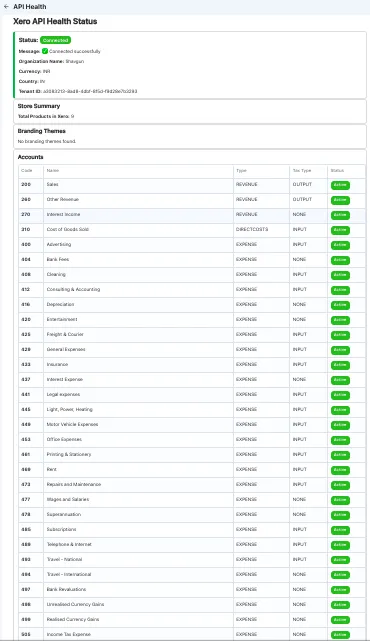The image size is (370, 641).
Task: Click the 'General Expenses' account name
Action: click(x=66, y=350)
